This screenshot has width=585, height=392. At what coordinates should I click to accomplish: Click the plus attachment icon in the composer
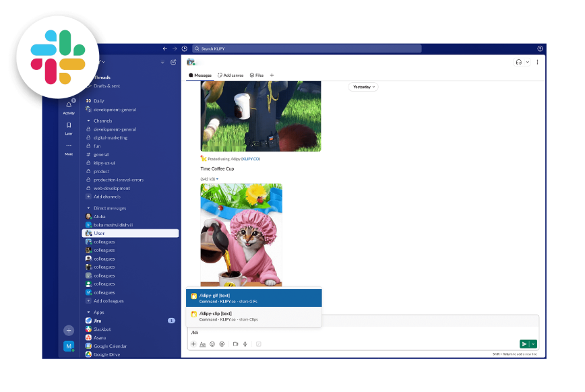[193, 344]
